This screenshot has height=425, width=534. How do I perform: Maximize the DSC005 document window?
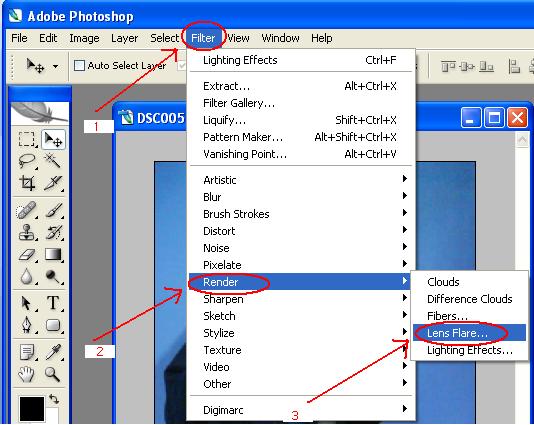point(494,117)
